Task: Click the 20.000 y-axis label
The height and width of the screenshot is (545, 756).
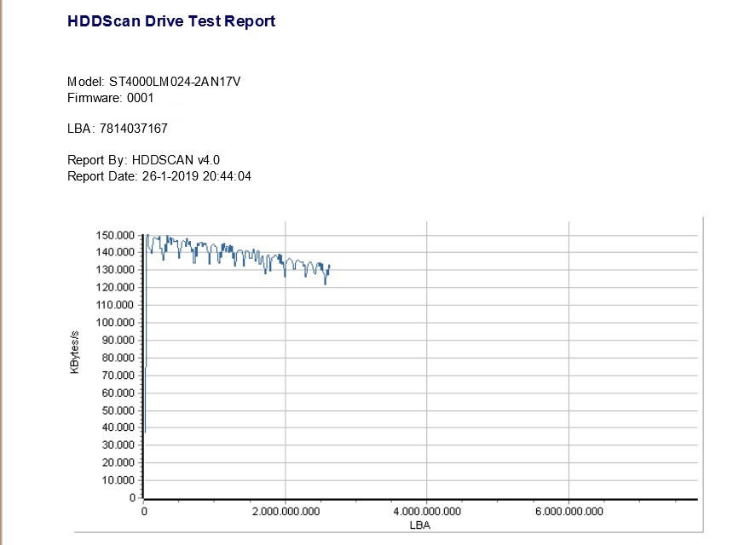Action: 118,462
